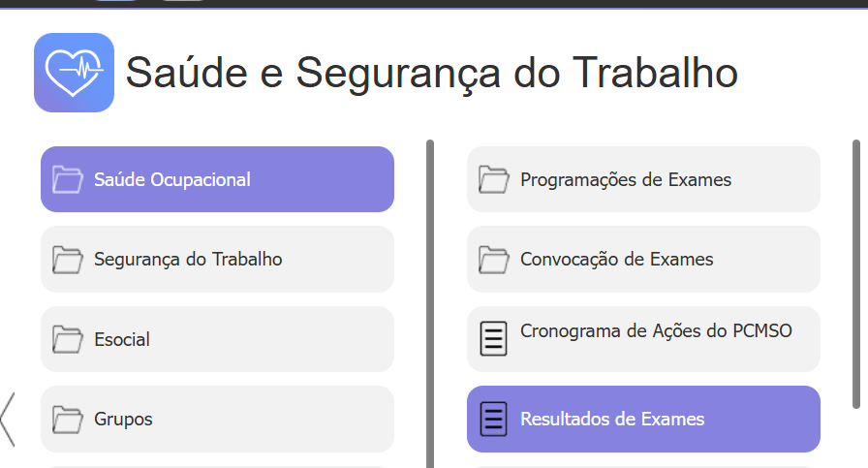Click the Convocação de Exames folder icon
The width and height of the screenshot is (868, 468).
point(493,260)
